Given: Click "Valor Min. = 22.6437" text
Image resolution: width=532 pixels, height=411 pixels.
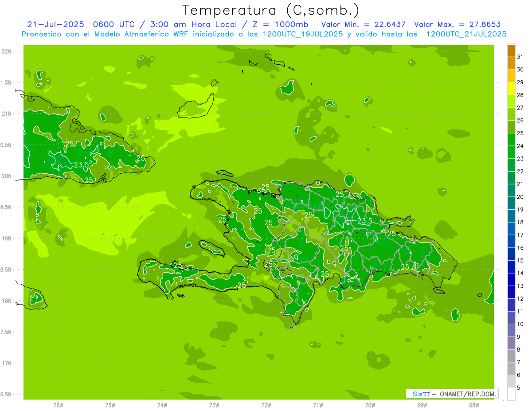Looking at the screenshot, I should click(x=363, y=24).
